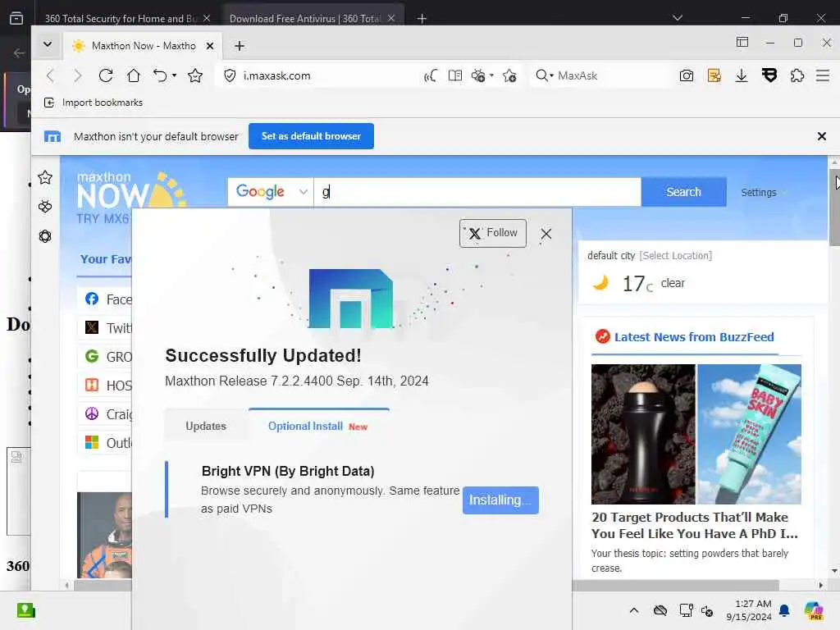This screenshot has height=630, width=840.
Task: Click the sidebar hexagon icon at the bottom
Action: [45, 236]
